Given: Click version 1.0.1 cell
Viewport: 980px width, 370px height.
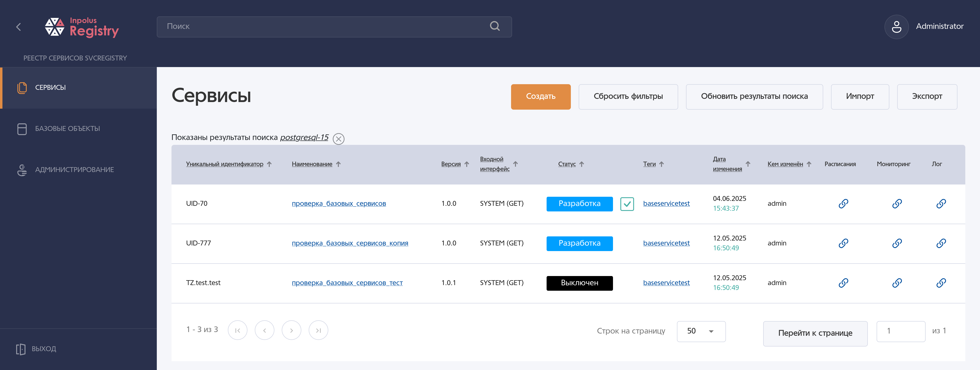Looking at the screenshot, I should point(449,283).
